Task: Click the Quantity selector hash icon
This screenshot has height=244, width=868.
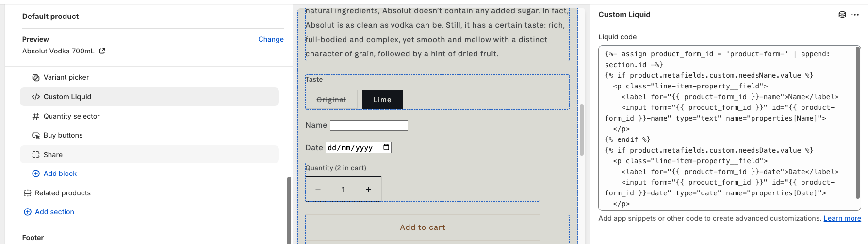Action: 35,116
